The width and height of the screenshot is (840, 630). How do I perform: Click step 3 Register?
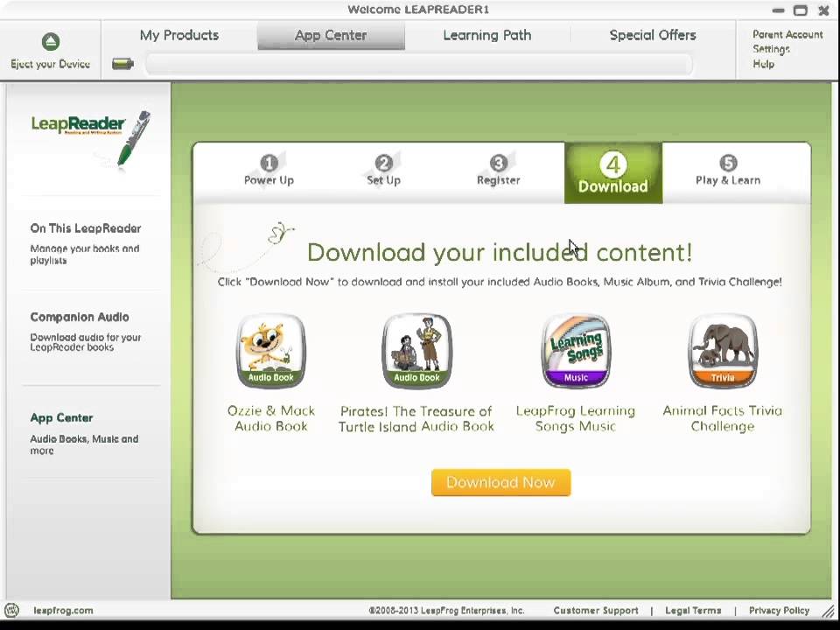498,171
